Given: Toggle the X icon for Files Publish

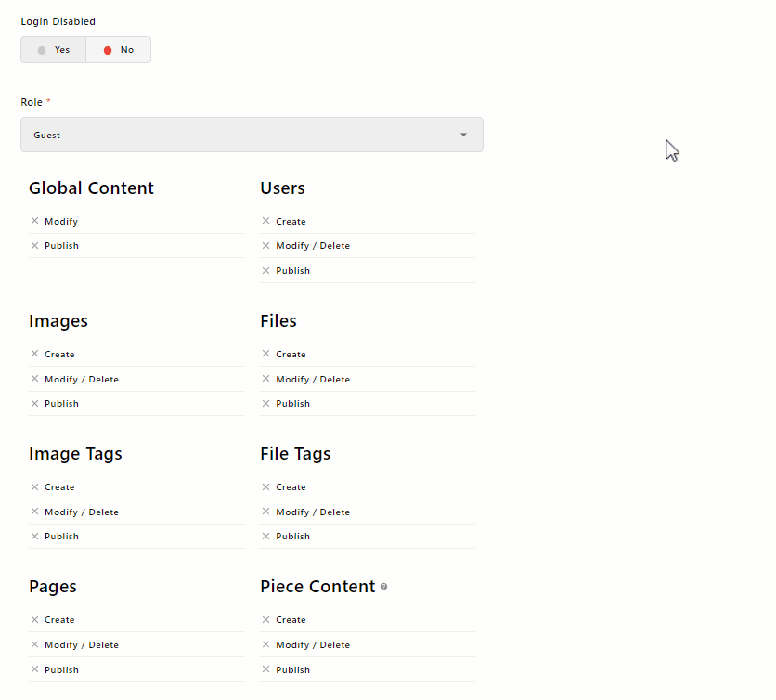Looking at the screenshot, I should tap(266, 404).
